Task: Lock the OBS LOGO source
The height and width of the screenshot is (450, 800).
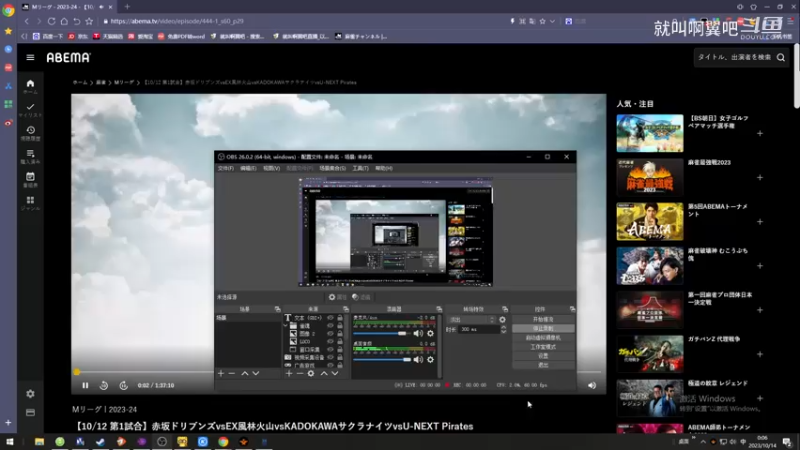Action: pyautogui.click(x=340, y=341)
